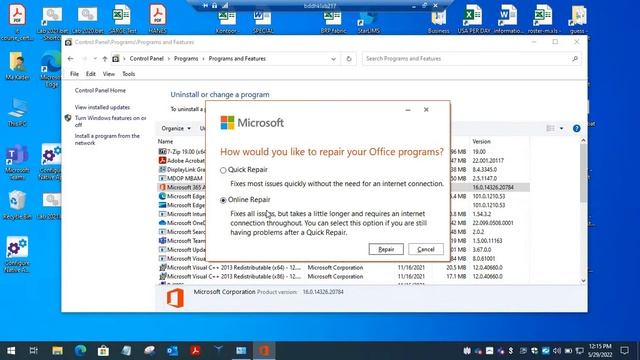Open the notification center icon
The width and height of the screenshot is (640, 360).
pos(624,351)
